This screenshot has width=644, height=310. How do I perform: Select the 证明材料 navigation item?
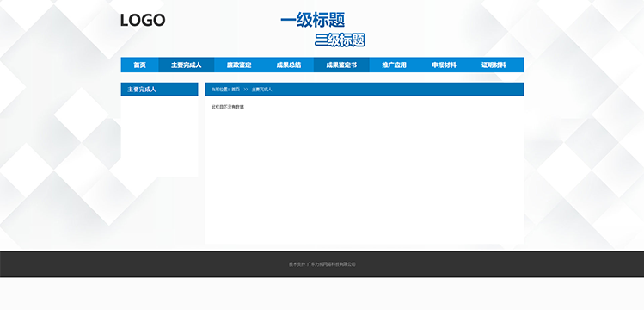[x=494, y=65]
